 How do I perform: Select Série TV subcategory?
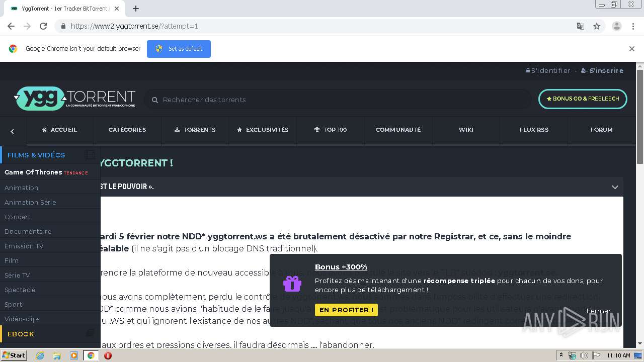[x=17, y=275]
